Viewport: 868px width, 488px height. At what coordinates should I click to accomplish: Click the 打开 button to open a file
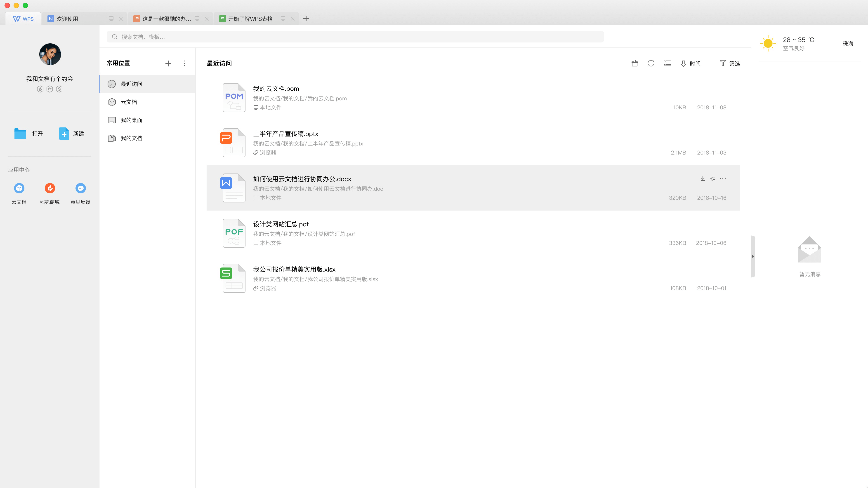(29, 134)
